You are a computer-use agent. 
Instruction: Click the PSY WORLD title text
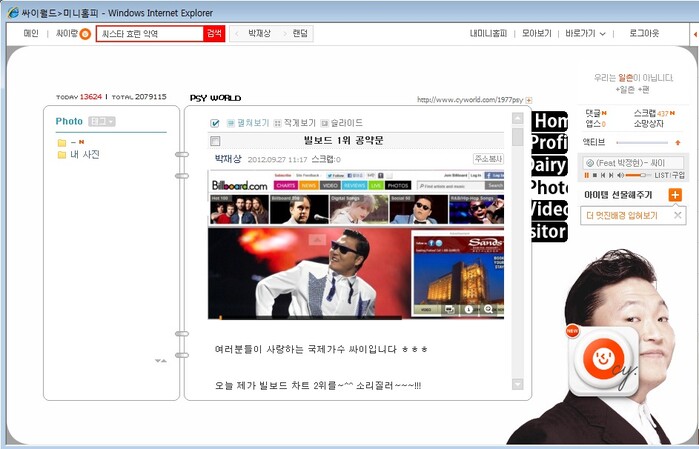215,98
